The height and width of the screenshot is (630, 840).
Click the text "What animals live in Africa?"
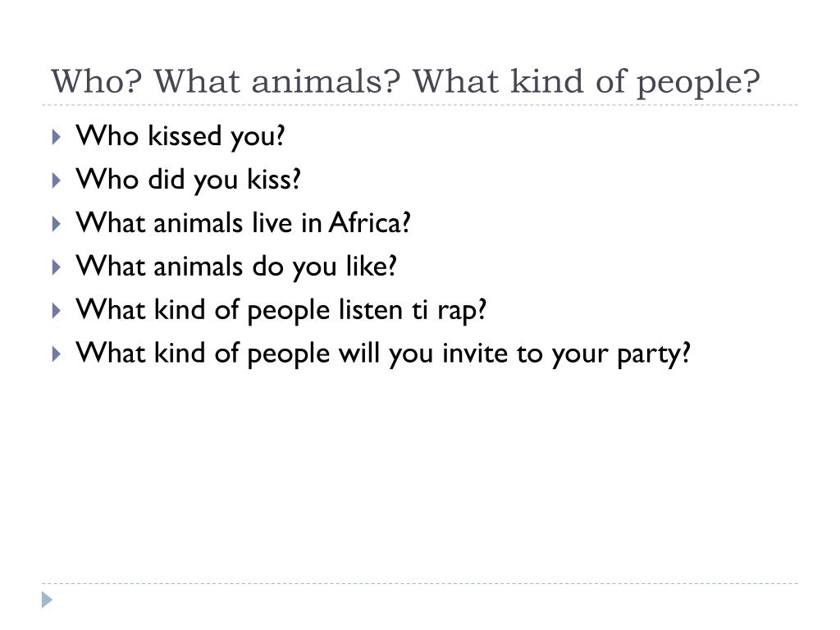[x=243, y=223]
